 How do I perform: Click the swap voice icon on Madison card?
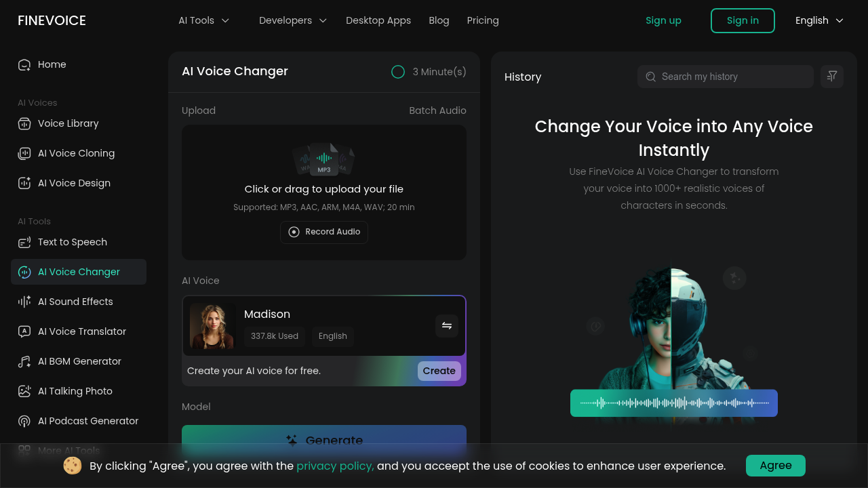(447, 326)
